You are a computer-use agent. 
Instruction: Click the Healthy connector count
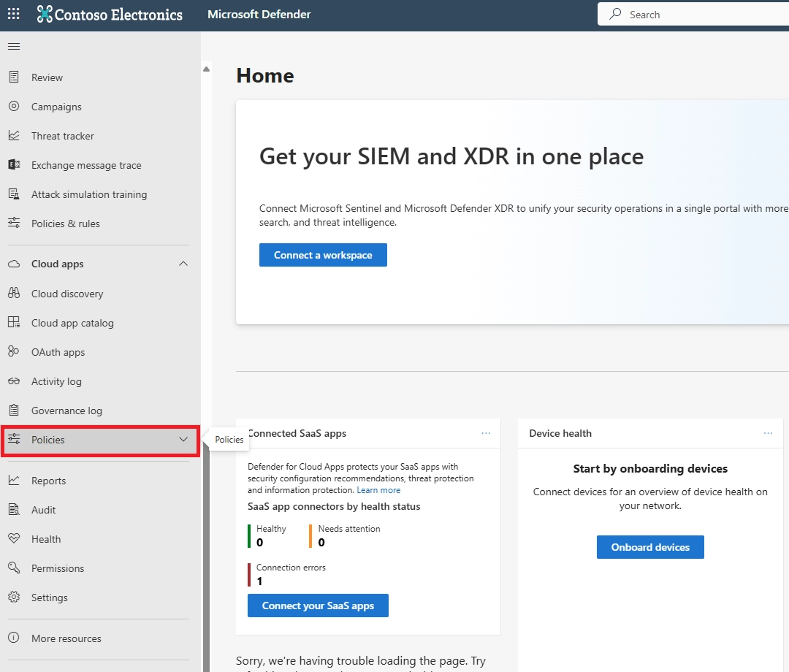pyautogui.click(x=259, y=542)
